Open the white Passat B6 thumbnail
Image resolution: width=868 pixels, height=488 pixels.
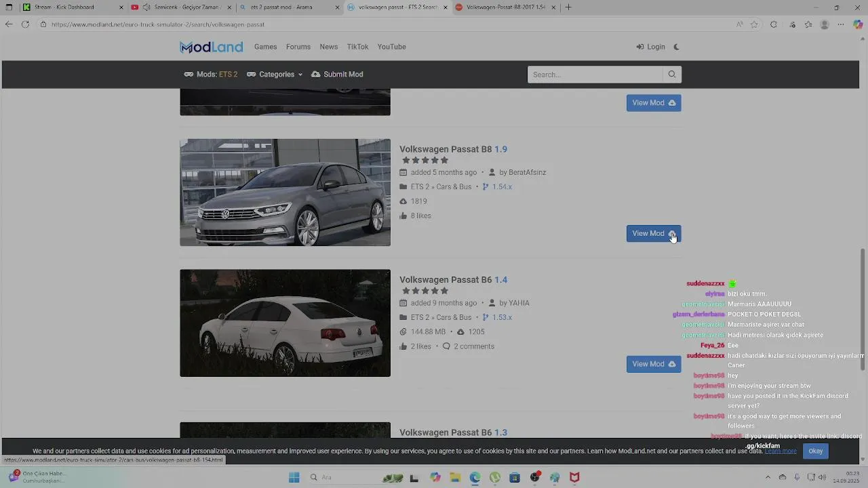[285, 323]
